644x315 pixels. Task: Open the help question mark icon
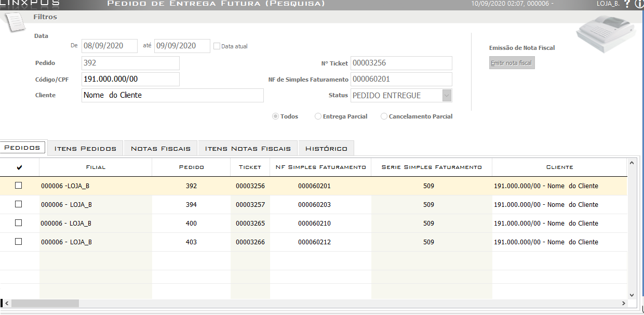click(627, 4)
